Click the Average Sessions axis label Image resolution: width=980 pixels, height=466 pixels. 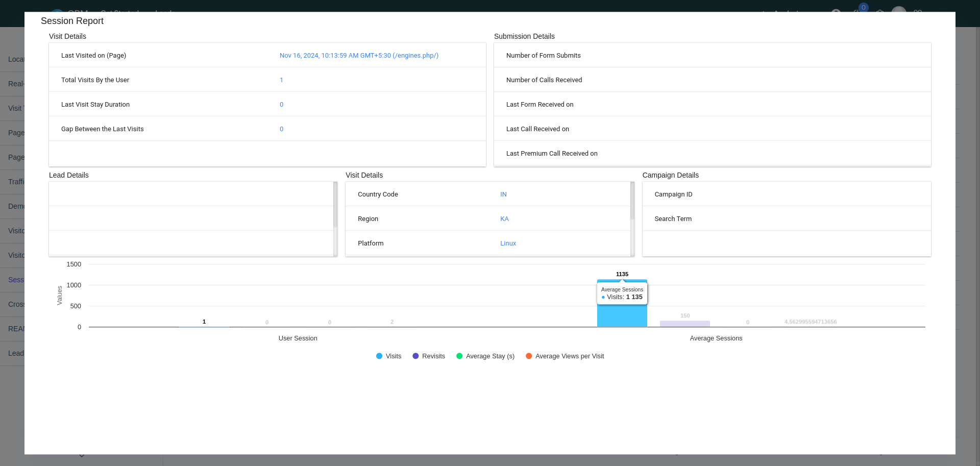click(716, 338)
